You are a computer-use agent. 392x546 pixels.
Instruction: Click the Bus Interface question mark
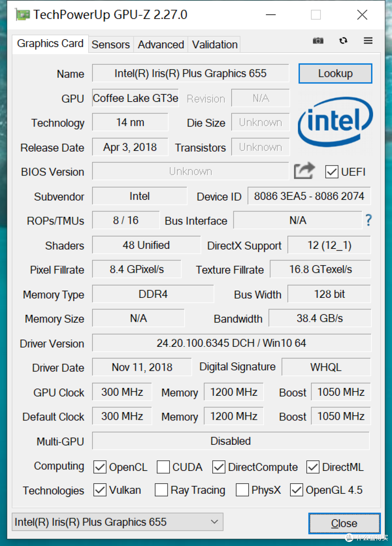tap(368, 220)
